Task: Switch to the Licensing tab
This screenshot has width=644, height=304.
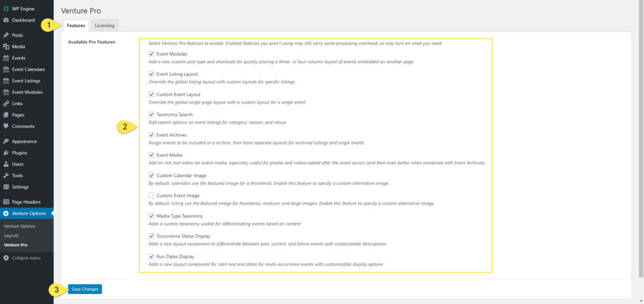Action: tap(104, 25)
